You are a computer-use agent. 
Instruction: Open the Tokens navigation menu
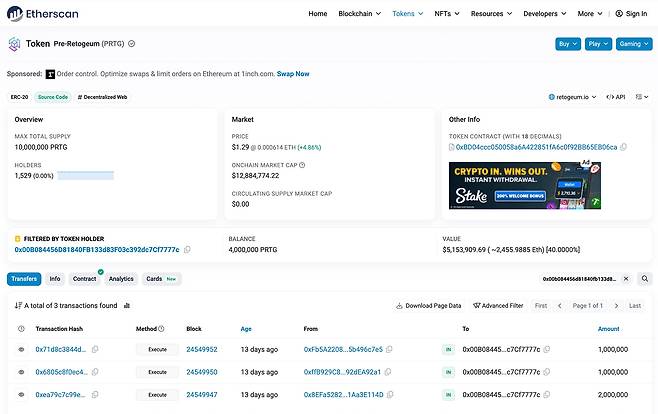(407, 14)
